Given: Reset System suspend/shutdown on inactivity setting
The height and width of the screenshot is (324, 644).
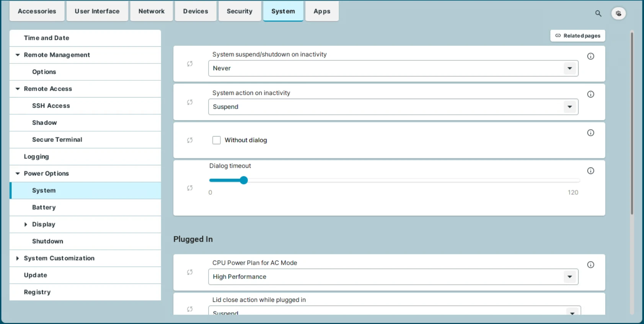Looking at the screenshot, I should (x=190, y=64).
